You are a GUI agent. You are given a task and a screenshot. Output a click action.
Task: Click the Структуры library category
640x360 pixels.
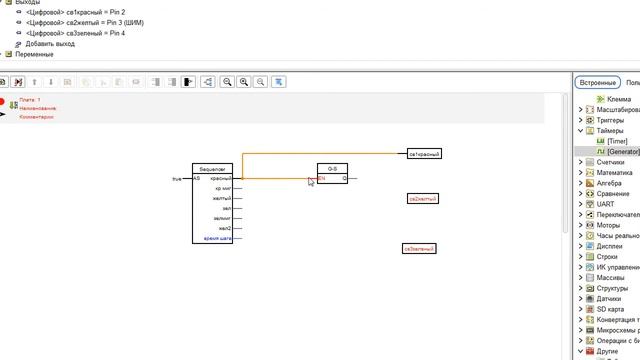click(x=612, y=288)
